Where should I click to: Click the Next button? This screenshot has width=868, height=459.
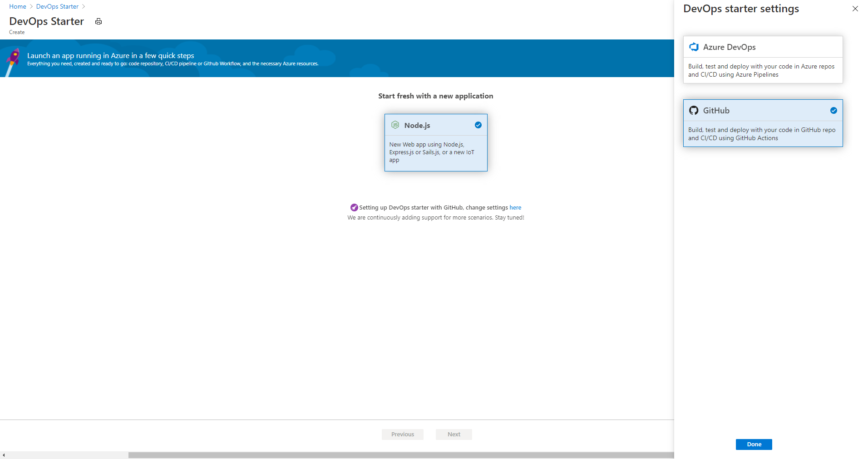point(454,435)
